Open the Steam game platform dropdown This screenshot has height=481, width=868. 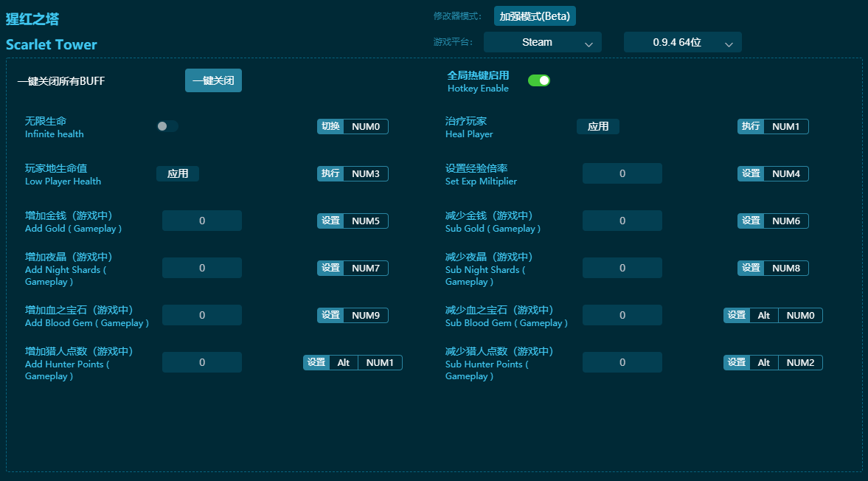click(542, 42)
